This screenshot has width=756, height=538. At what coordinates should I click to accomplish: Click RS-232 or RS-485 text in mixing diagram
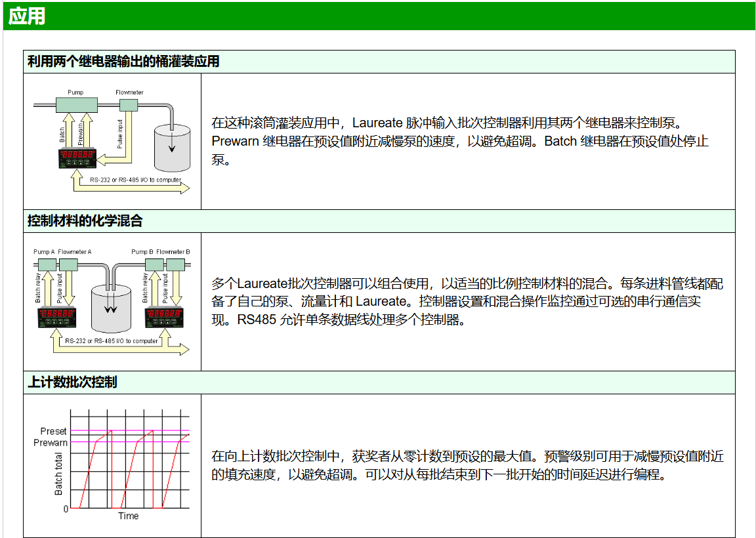[112, 341]
